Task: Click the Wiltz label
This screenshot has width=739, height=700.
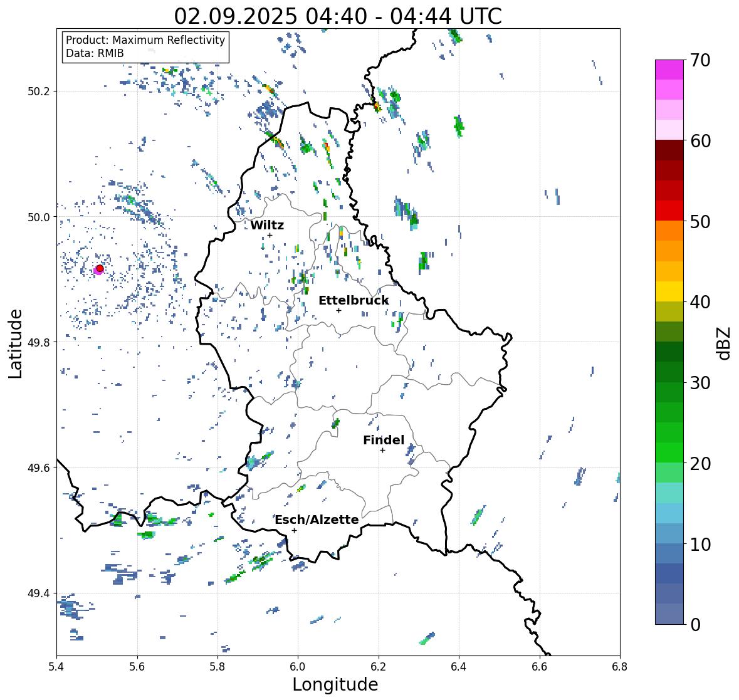Action: [267, 225]
